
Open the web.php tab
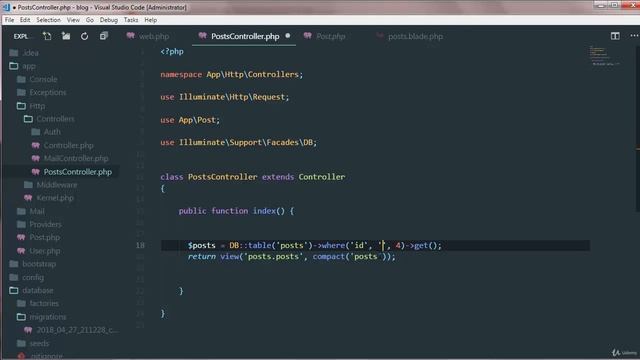click(x=154, y=36)
